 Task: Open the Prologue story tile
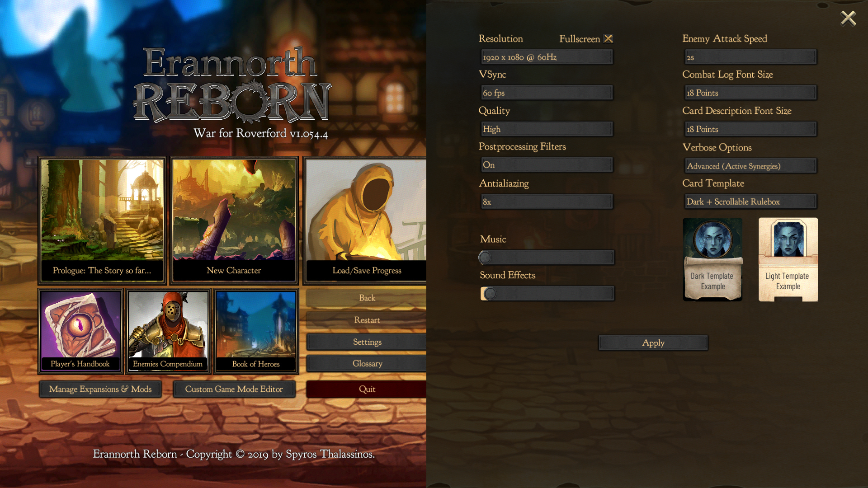[102, 220]
